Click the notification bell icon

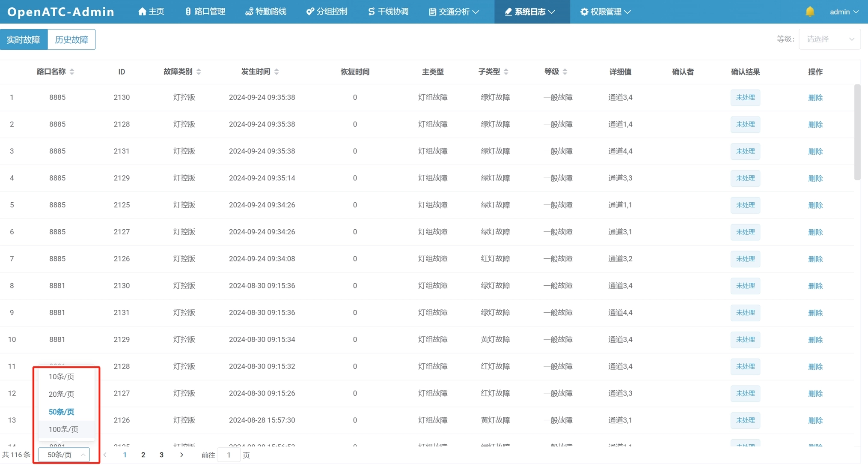(x=809, y=12)
